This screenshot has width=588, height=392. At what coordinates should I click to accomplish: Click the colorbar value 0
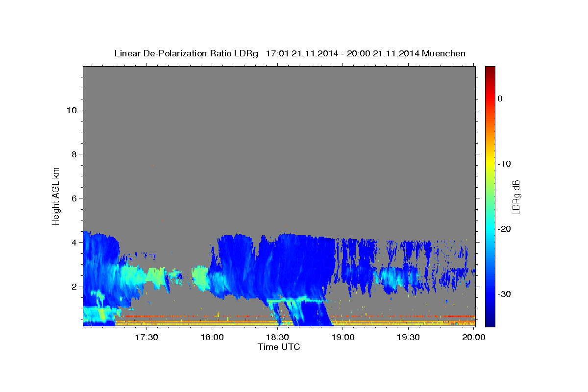point(500,98)
